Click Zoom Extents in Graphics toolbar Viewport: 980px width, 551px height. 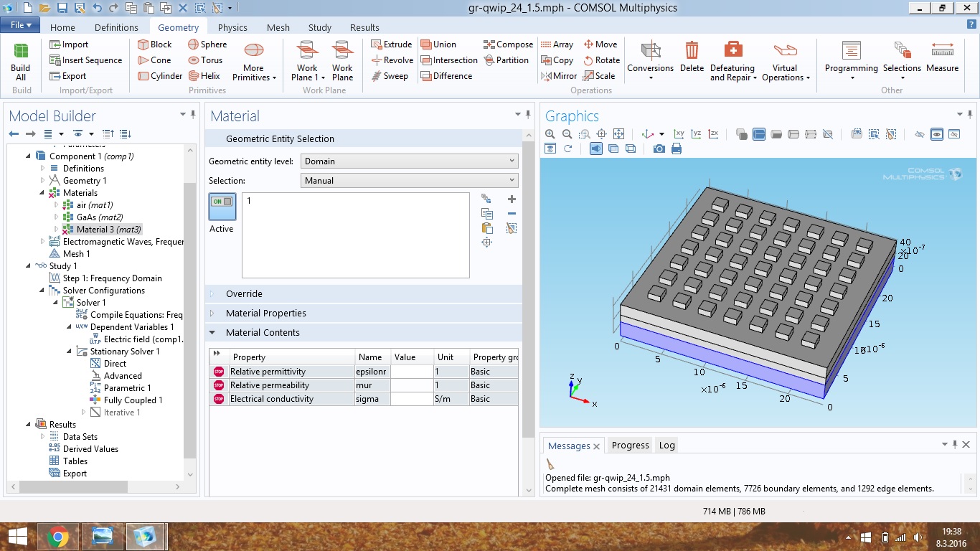(619, 134)
